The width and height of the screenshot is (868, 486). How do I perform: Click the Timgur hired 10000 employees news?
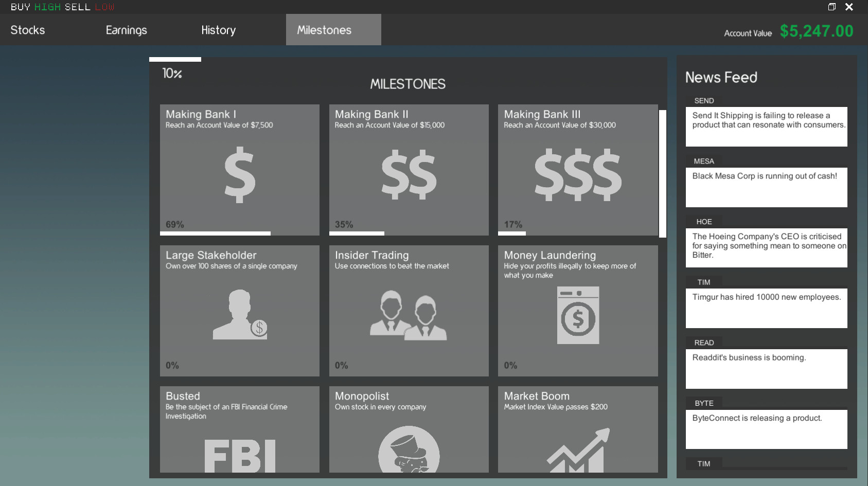(766, 308)
